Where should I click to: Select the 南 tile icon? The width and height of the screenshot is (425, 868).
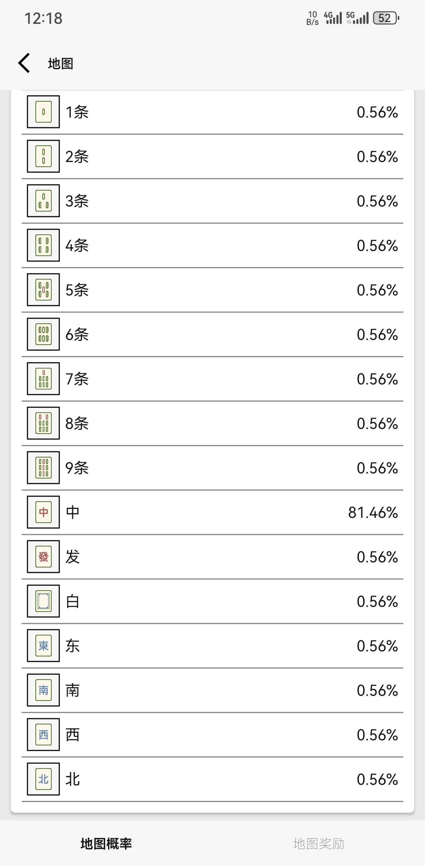tap(43, 690)
